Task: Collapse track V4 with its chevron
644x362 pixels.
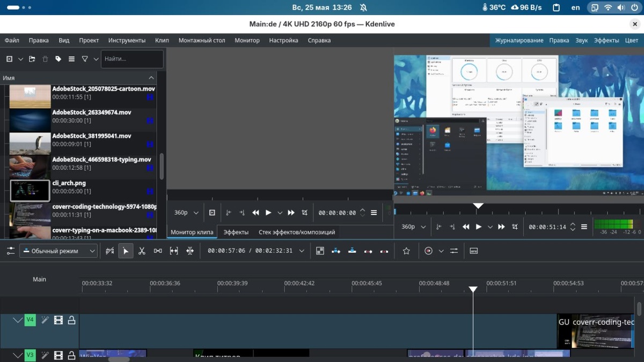Action: [18, 320]
